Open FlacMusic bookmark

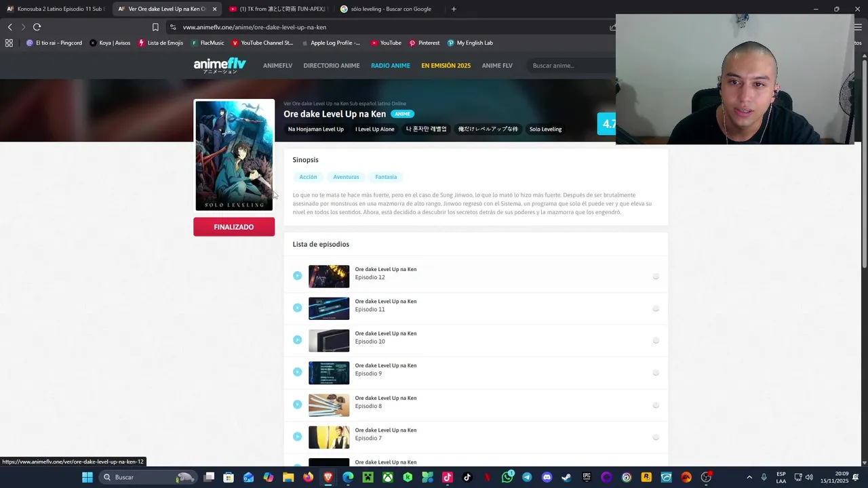tap(208, 43)
